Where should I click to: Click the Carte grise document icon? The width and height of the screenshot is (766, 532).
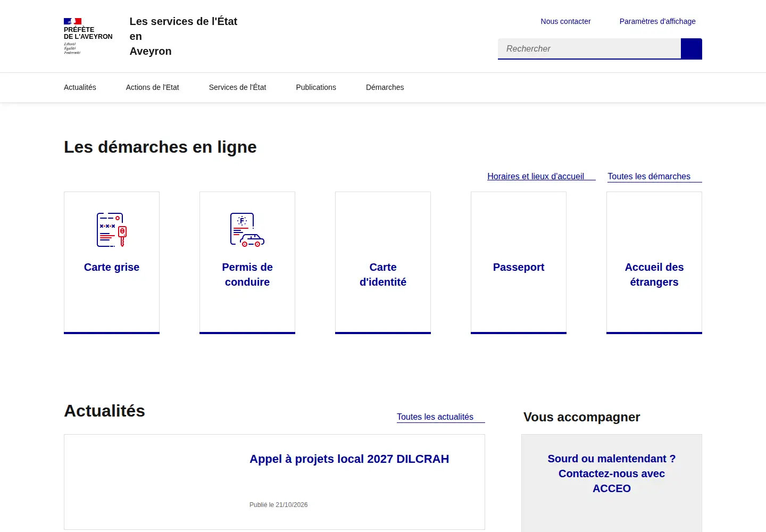click(x=112, y=230)
